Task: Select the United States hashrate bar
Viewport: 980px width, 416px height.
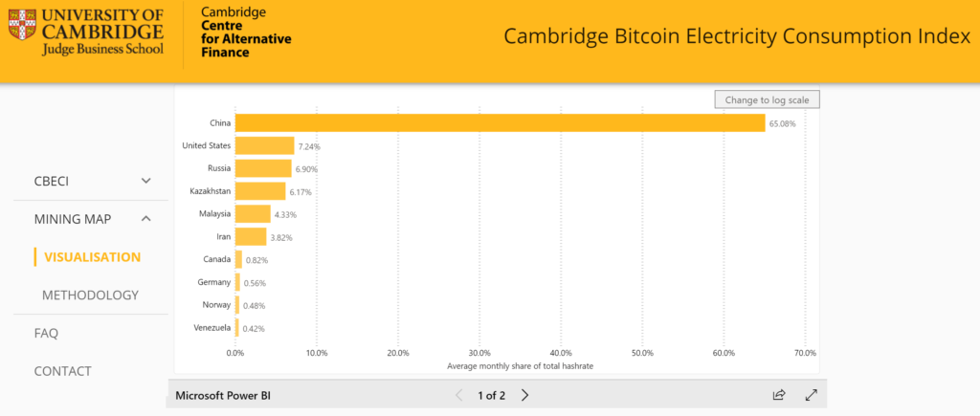Action: coord(264,145)
